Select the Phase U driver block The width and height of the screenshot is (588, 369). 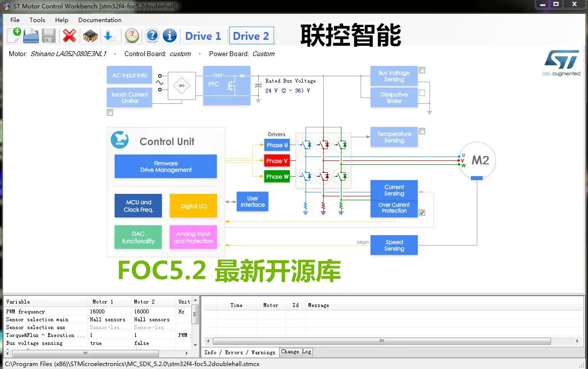tap(277, 145)
